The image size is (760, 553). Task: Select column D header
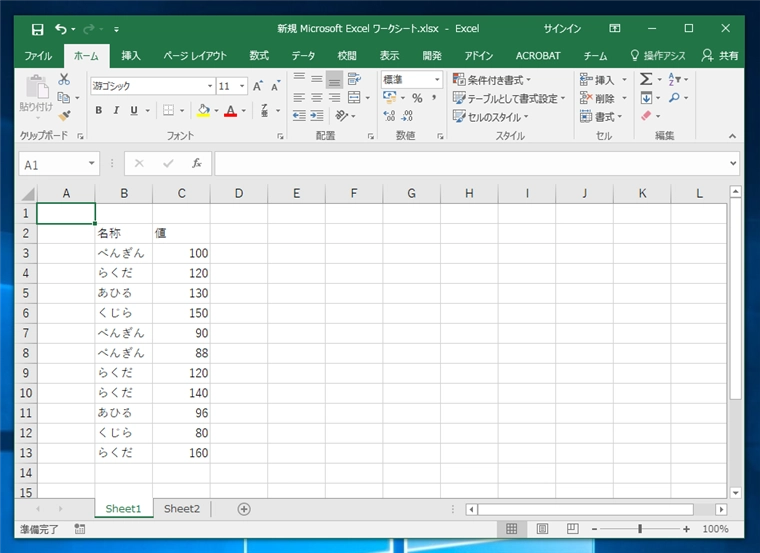[x=238, y=193]
